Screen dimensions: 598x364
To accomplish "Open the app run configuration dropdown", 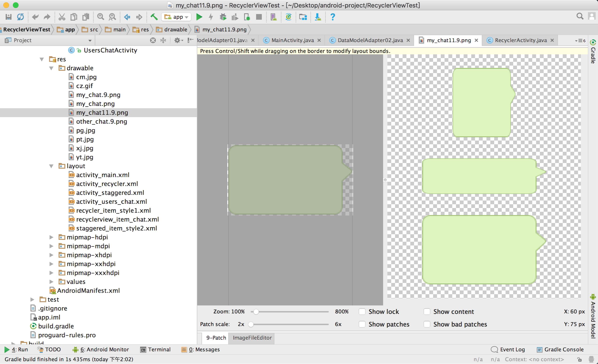I will [176, 17].
